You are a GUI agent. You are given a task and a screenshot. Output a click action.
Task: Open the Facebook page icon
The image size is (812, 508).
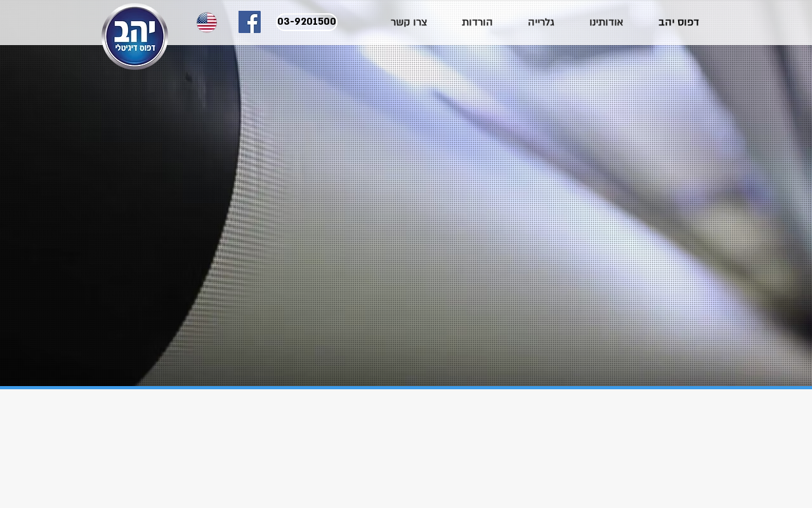point(249,22)
